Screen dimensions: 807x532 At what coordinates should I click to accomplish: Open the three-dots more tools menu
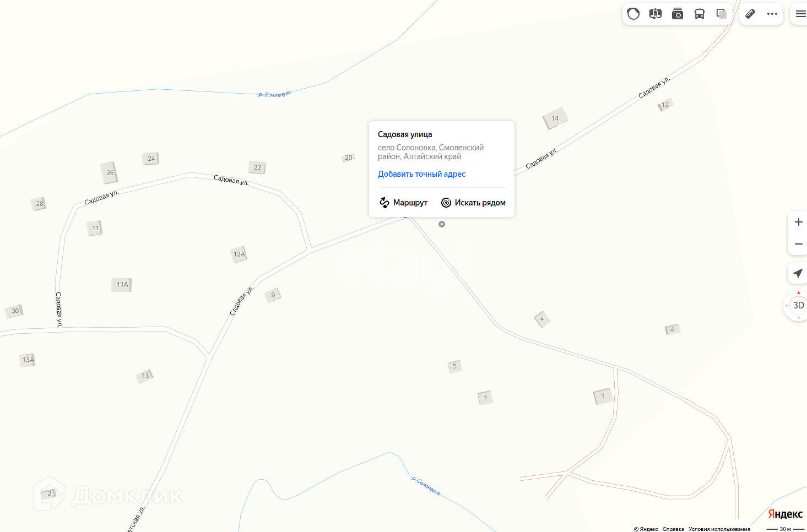[772, 14]
